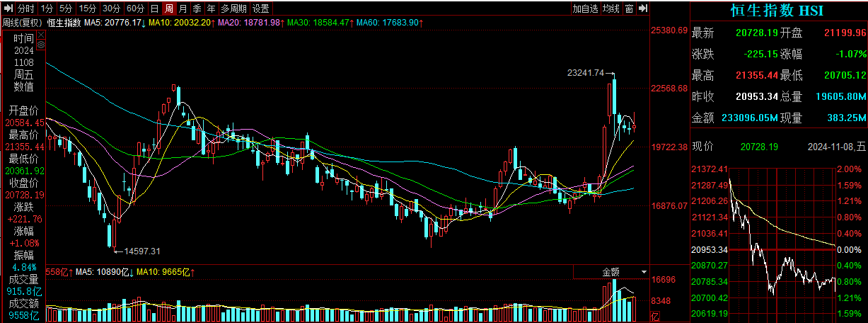Open the 设置 settings tab
Image resolution: width=868 pixels, height=323 pixels.
[x=261, y=8]
